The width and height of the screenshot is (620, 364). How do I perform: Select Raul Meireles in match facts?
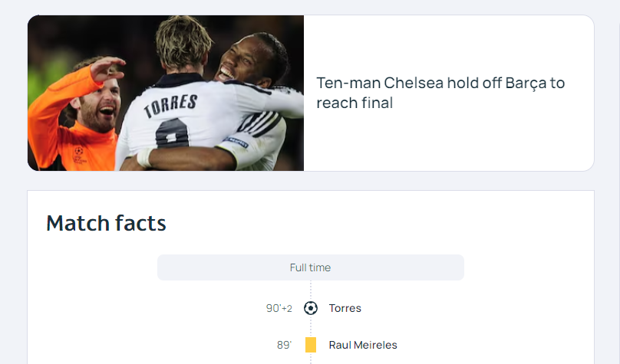coord(363,345)
